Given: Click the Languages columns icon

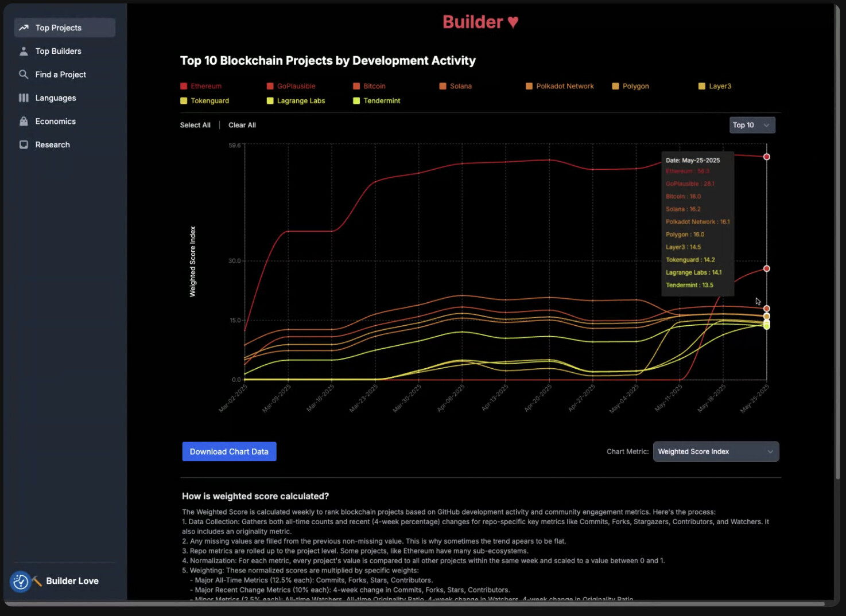Looking at the screenshot, I should tap(24, 98).
